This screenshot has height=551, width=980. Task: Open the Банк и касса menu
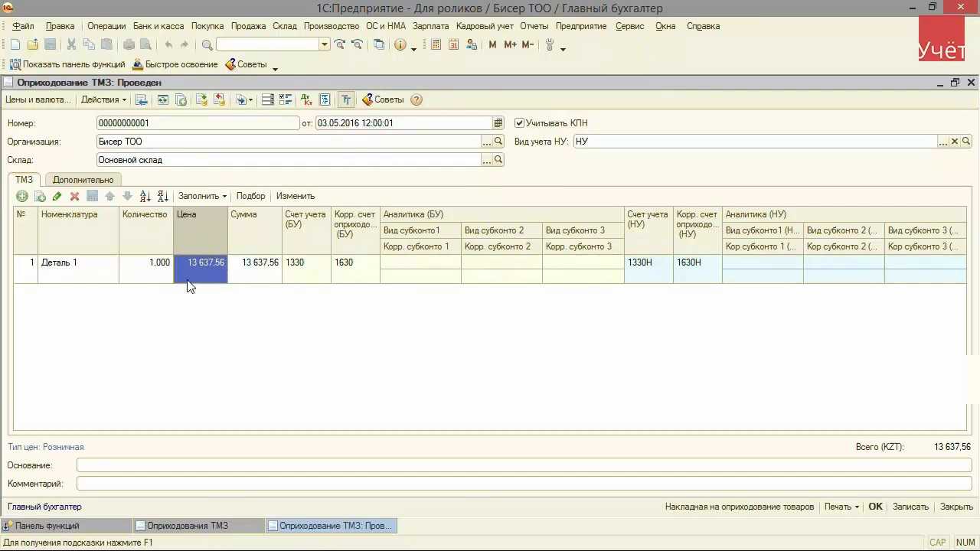click(158, 26)
